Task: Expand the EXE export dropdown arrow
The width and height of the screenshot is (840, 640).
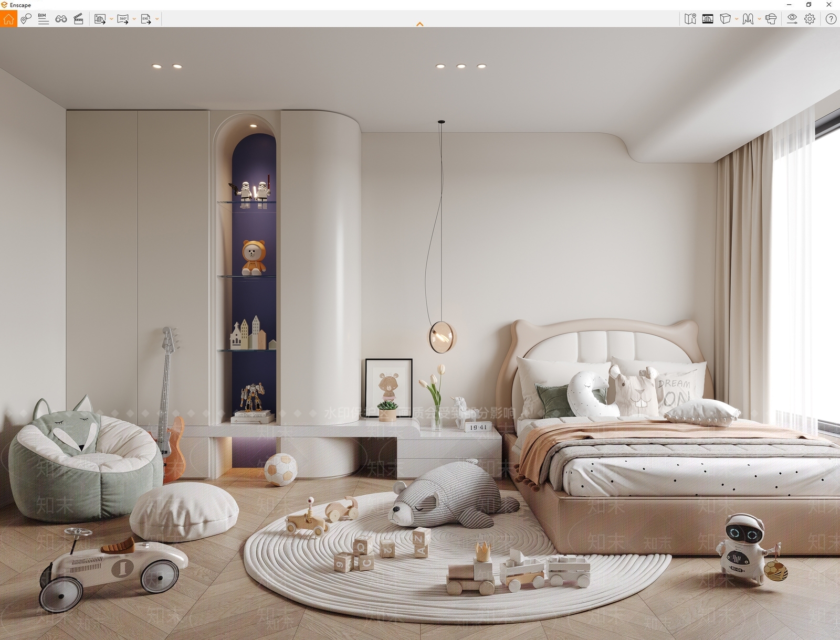Action: tap(157, 19)
